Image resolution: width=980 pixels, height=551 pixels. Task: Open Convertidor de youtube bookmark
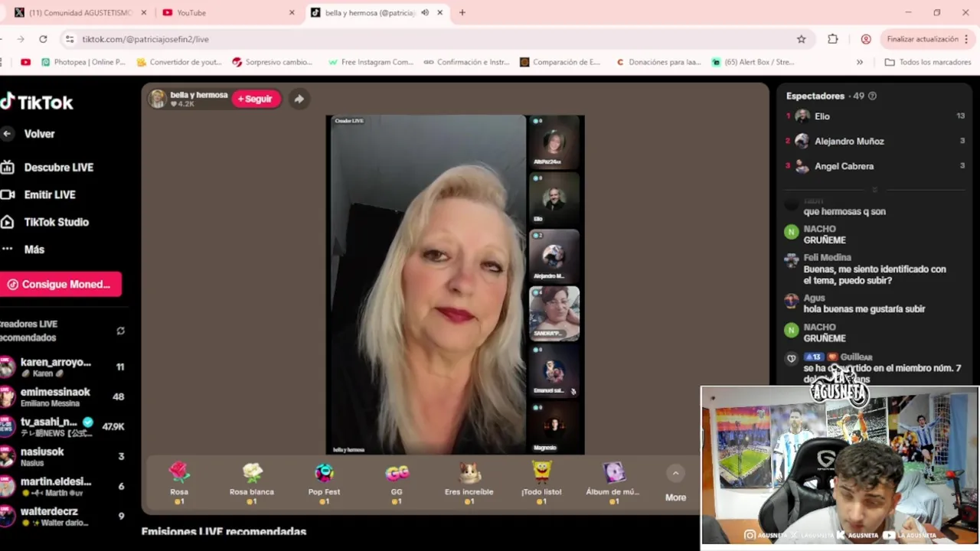[179, 62]
